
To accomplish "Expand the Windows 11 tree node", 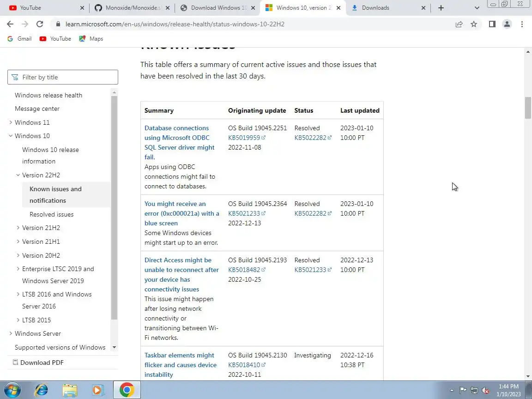I will pyautogui.click(x=11, y=122).
